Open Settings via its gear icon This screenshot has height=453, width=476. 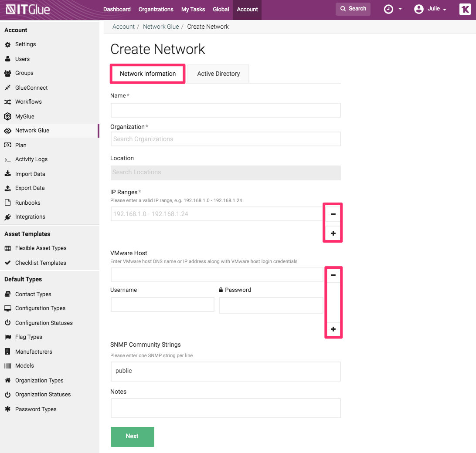[x=7, y=44]
